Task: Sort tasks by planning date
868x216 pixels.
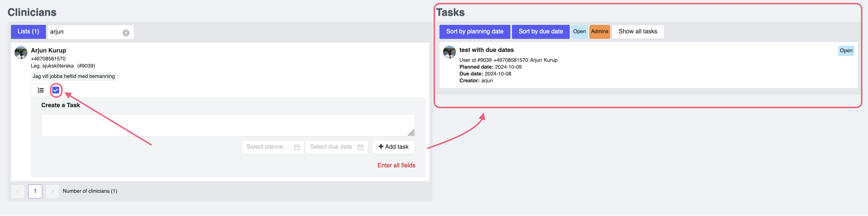Action: tap(475, 32)
